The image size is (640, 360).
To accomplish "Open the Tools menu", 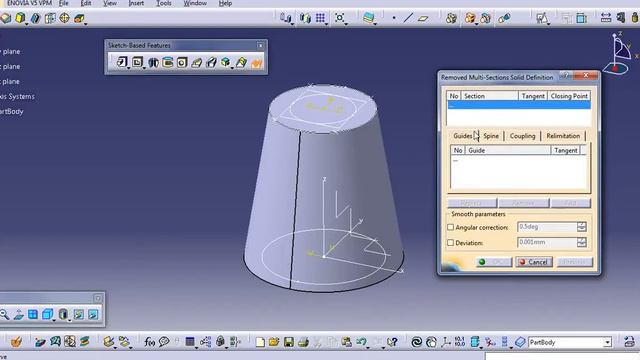I will click(164, 3).
